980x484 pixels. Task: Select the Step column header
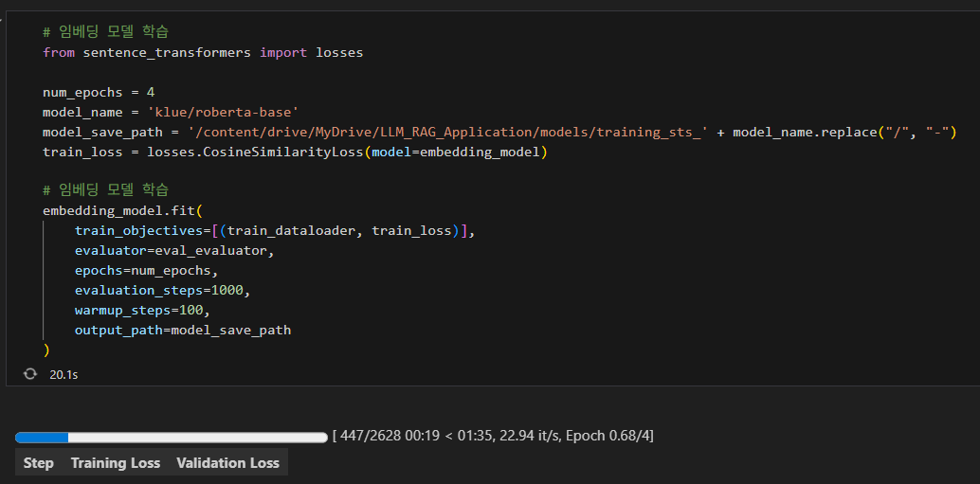39,463
